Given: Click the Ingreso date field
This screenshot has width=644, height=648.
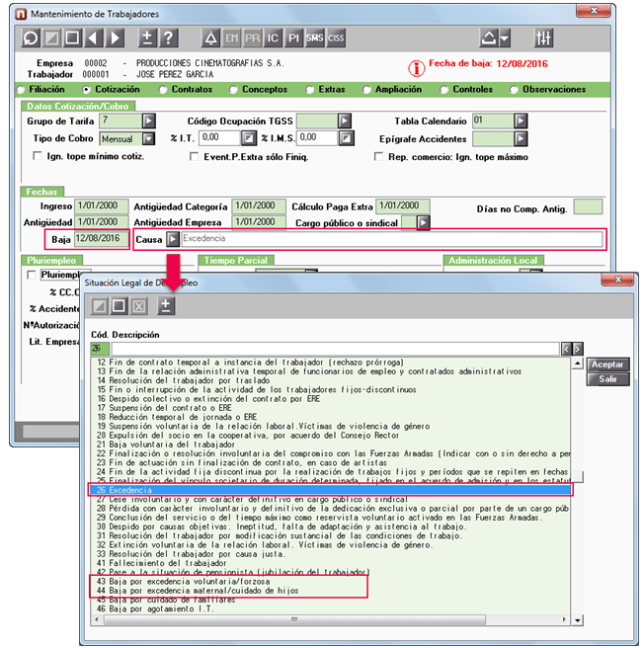Looking at the screenshot, I should tap(101, 205).
